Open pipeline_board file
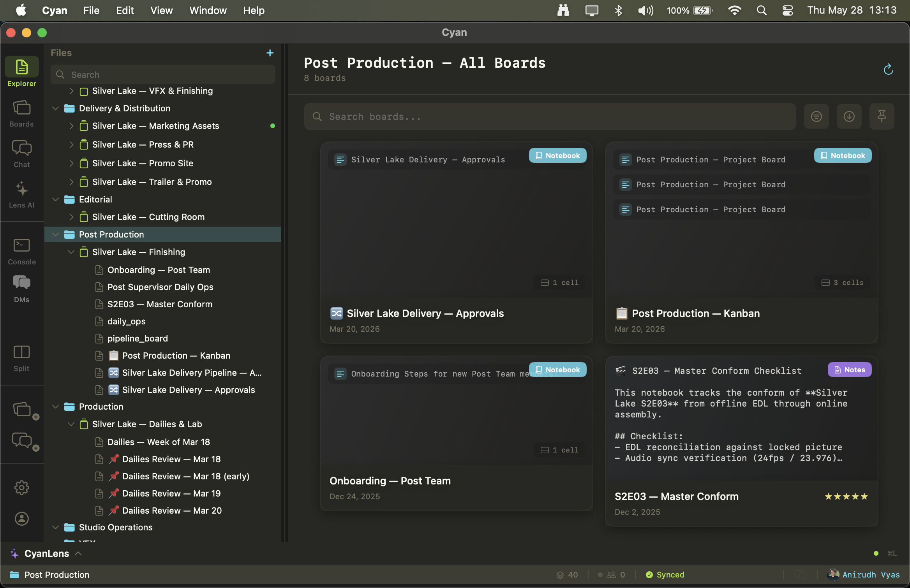Viewport: 910px width, 588px height. pos(138,338)
